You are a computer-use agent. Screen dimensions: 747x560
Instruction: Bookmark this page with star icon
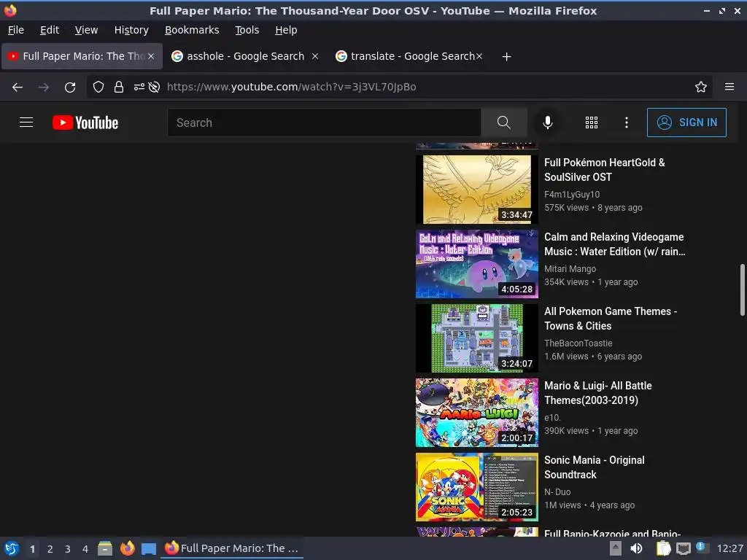(x=701, y=87)
